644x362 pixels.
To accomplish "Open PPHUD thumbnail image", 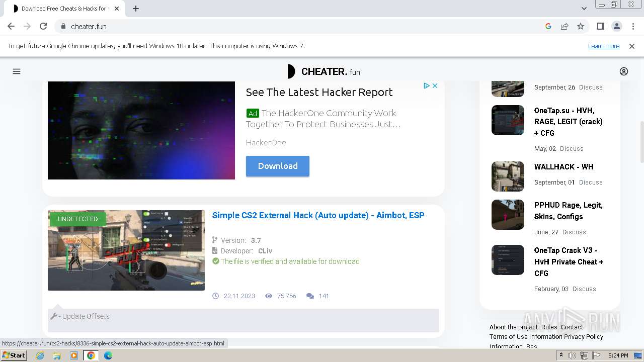I will point(508,215).
